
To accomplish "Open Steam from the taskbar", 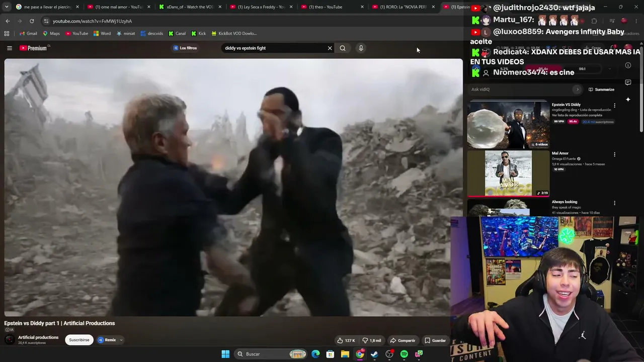I will coord(374,354).
